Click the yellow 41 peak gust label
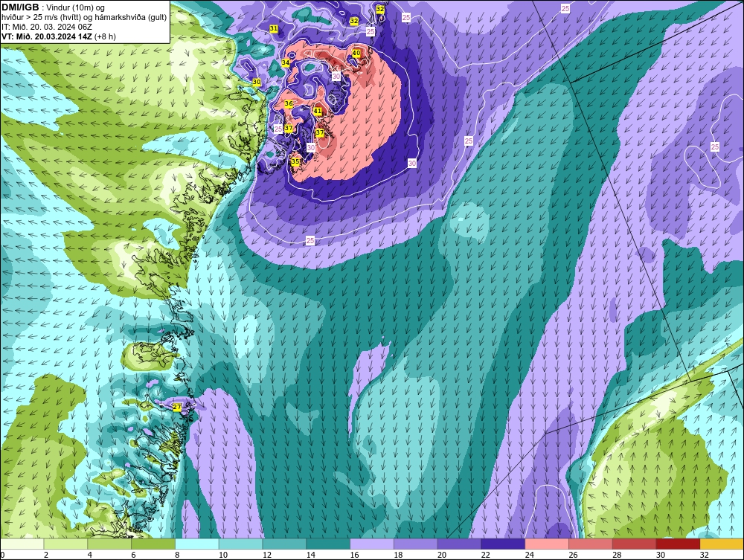 pyautogui.click(x=318, y=112)
